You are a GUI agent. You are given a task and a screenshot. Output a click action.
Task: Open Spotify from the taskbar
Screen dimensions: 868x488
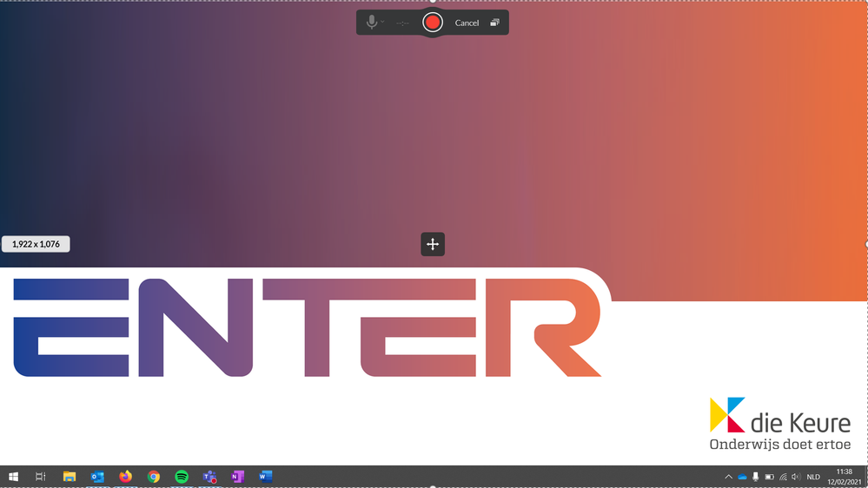pyautogui.click(x=182, y=477)
